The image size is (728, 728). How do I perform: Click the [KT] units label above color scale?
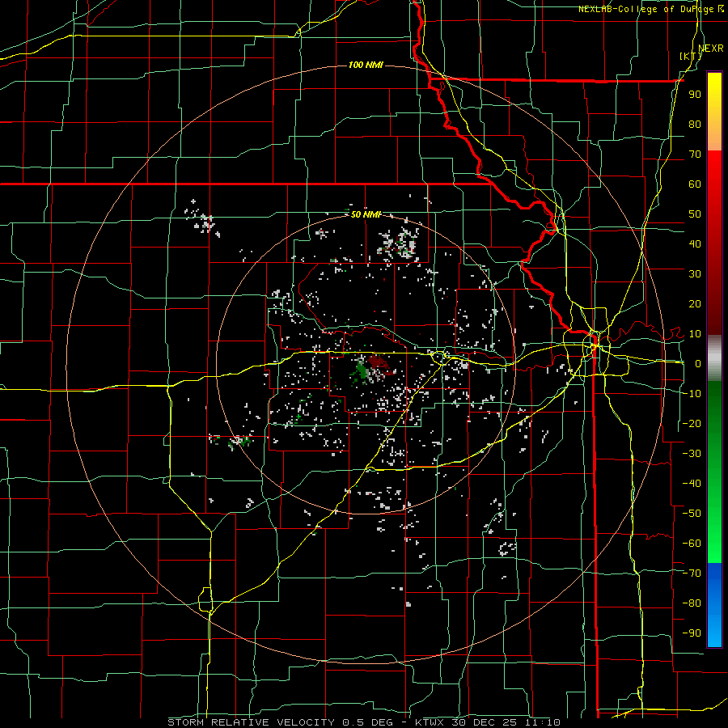click(691, 56)
